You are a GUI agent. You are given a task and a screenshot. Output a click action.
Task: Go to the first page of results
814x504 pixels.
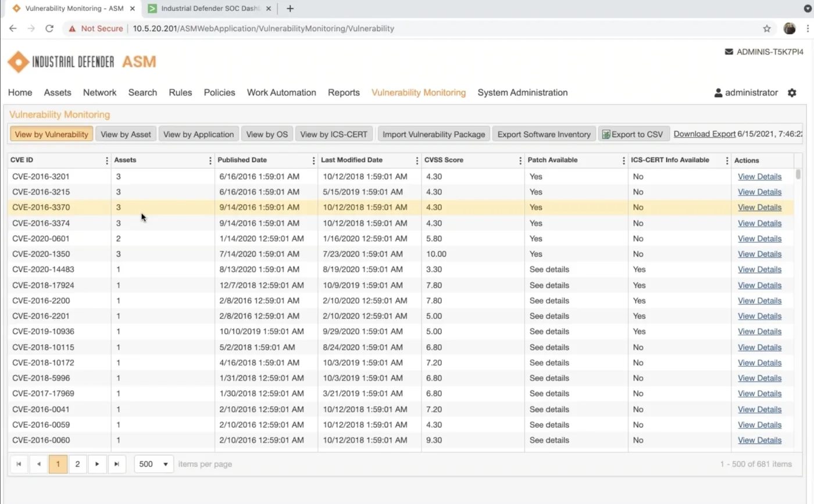point(19,464)
